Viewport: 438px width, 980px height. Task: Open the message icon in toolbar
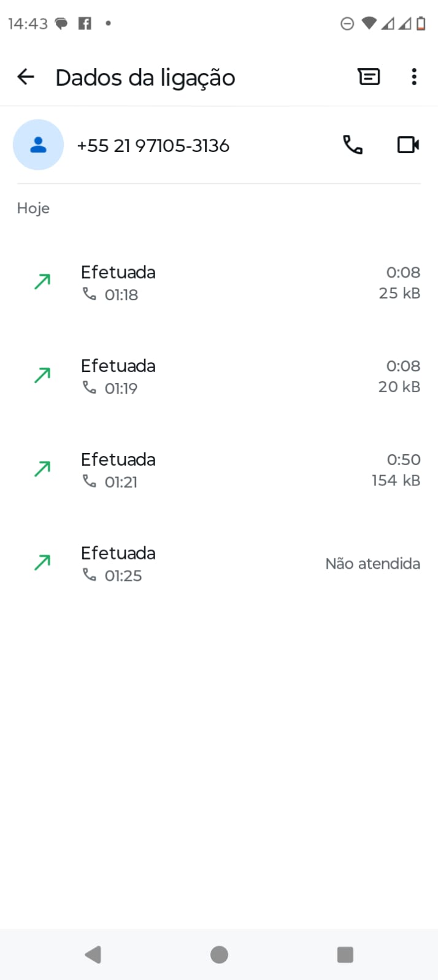(369, 77)
